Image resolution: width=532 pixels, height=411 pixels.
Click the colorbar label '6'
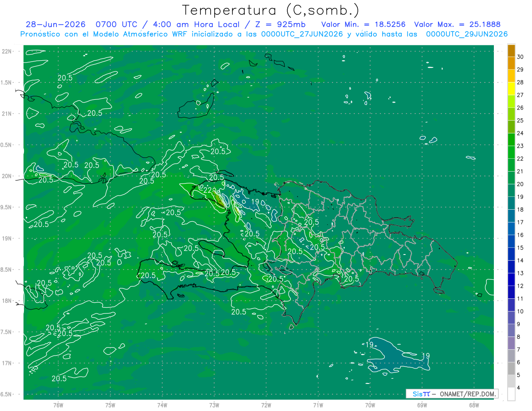519,362
